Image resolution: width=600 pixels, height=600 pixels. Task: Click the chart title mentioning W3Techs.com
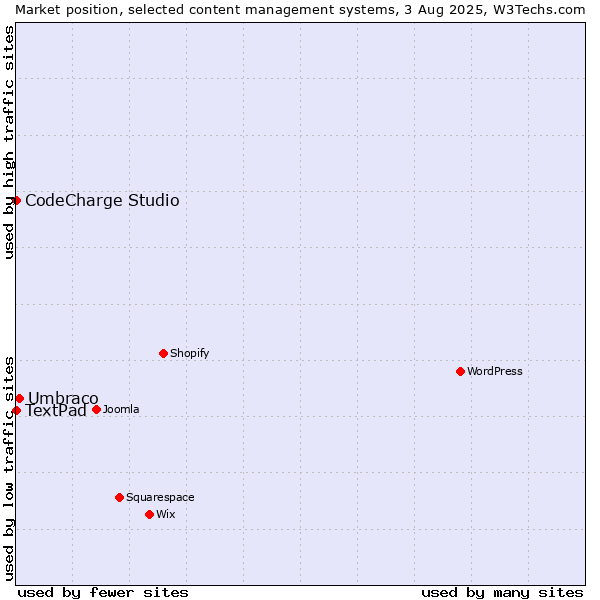(x=300, y=10)
